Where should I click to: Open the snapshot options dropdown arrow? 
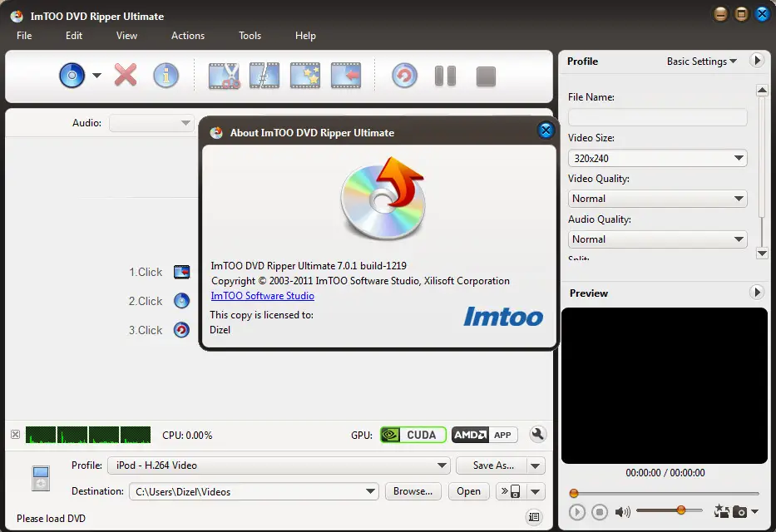pos(754,512)
